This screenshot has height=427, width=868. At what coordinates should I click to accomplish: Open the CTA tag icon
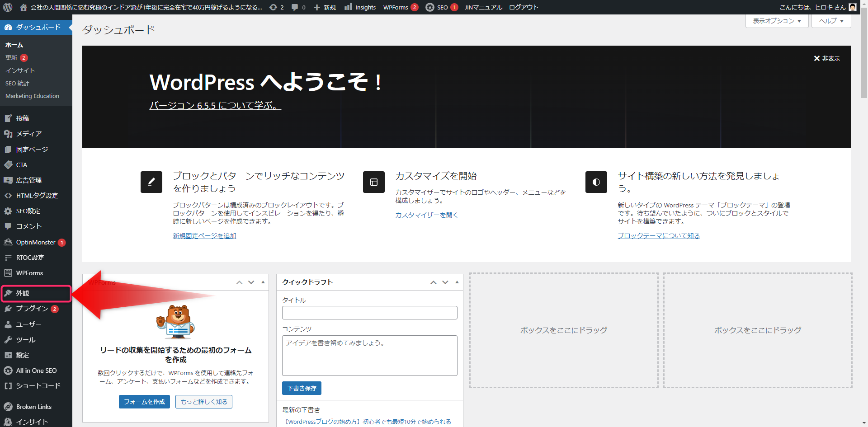point(8,165)
